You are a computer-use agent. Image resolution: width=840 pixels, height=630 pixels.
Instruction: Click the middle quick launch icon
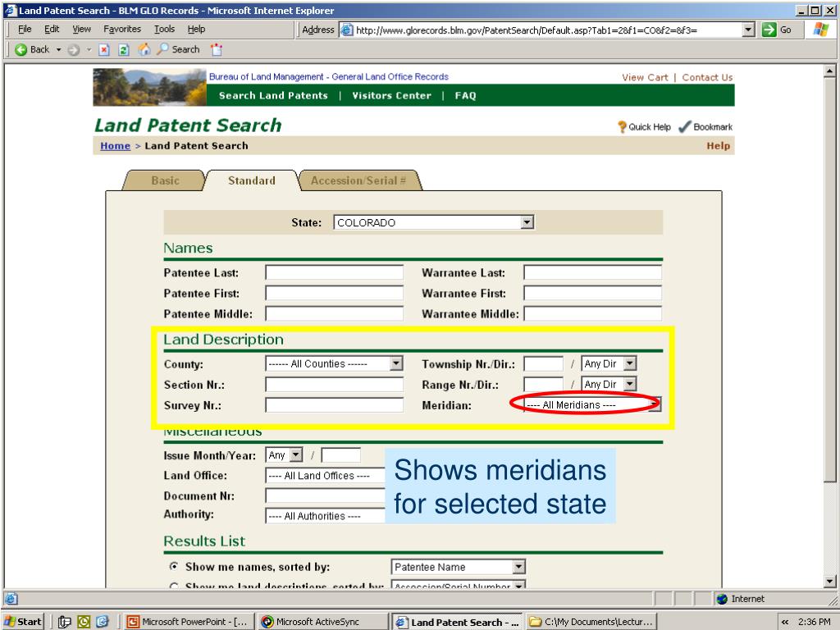click(x=84, y=622)
